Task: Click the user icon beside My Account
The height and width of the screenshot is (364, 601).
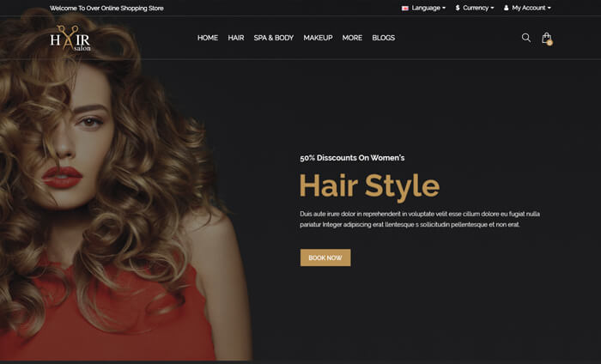Action: 507,8
